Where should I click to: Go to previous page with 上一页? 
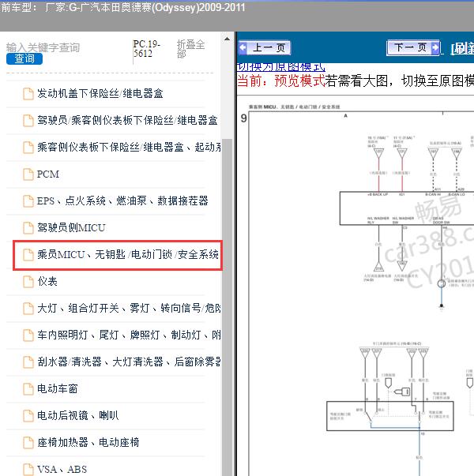[265, 47]
